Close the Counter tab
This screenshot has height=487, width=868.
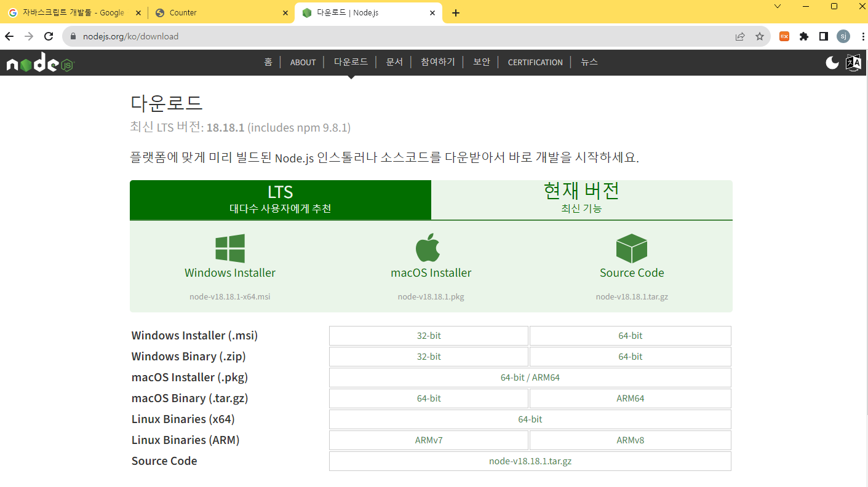(285, 12)
